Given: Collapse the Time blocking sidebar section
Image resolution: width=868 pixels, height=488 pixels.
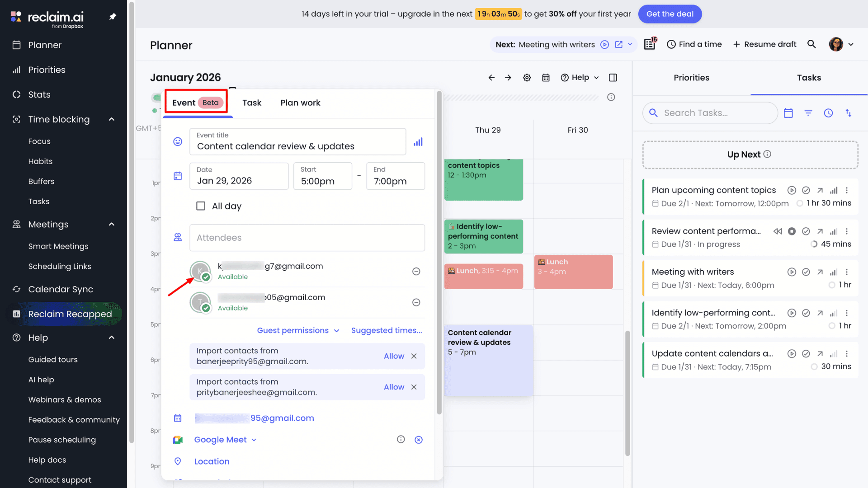Looking at the screenshot, I should [x=112, y=119].
